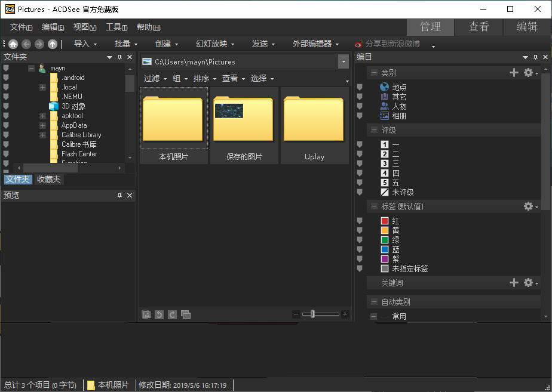The height and width of the screenshot is (392, 552).
Task: Switch to 查看 view mode
Action: [x=479, y=27]
